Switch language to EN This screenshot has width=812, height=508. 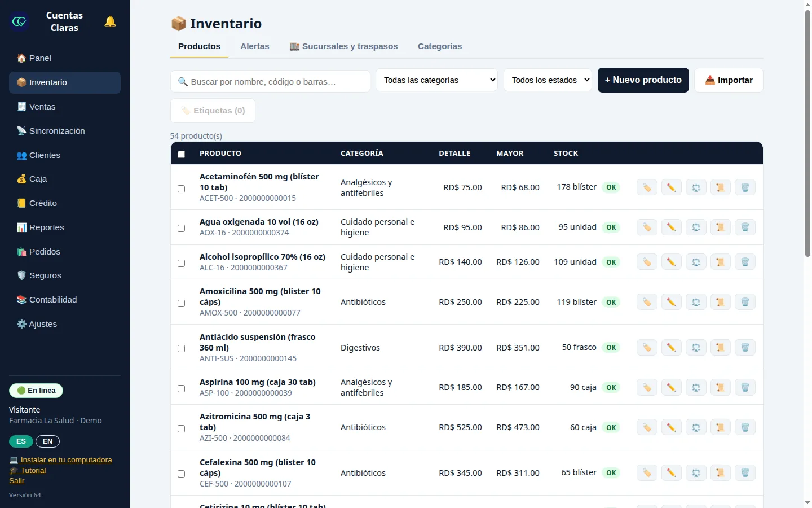click(47, 441)
